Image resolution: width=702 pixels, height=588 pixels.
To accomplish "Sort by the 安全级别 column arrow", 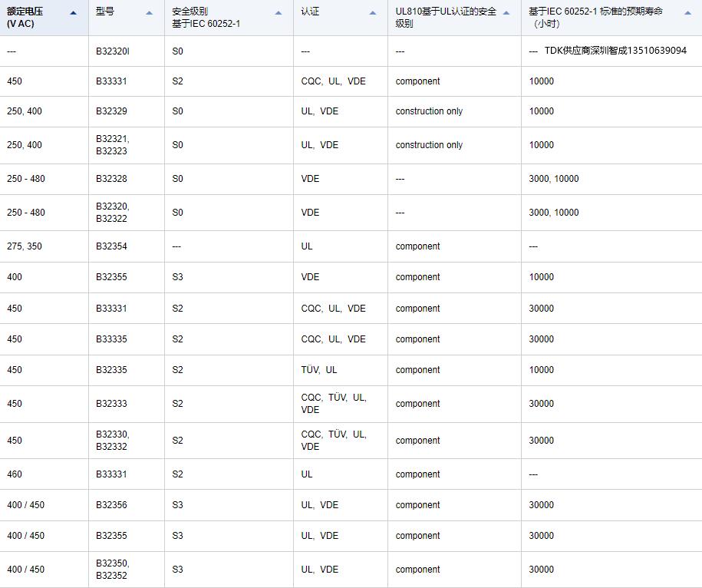I will (x=278, y=13).
